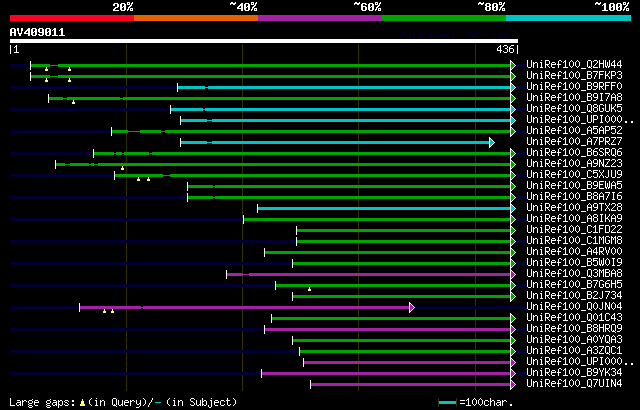Open the UniRef100_A9TX28 label

(x=574, y=208)
